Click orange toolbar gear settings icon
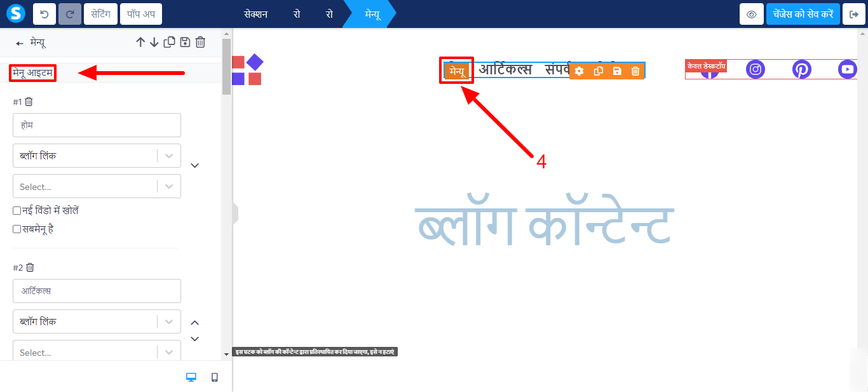 579,71
